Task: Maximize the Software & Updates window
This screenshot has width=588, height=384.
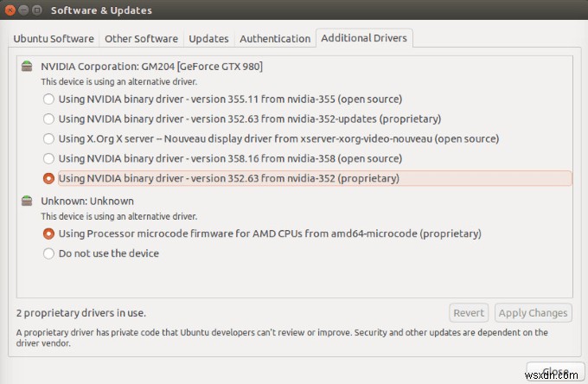Action: 36,10
